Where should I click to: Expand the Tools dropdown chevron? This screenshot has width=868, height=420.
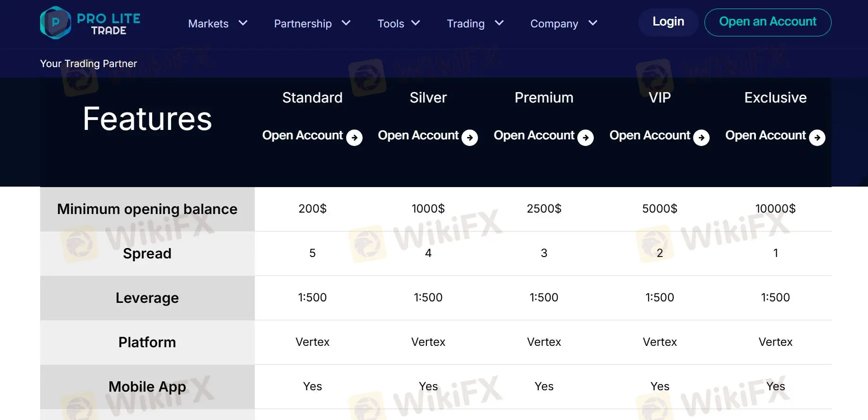416,23
